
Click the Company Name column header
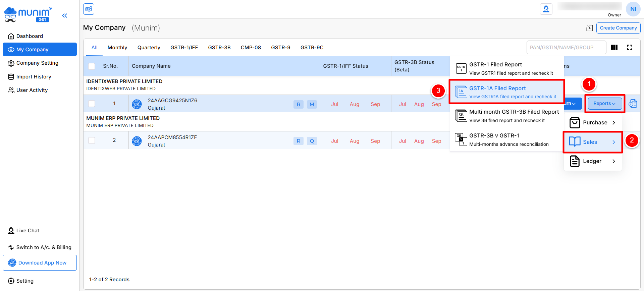coord(224,66)
